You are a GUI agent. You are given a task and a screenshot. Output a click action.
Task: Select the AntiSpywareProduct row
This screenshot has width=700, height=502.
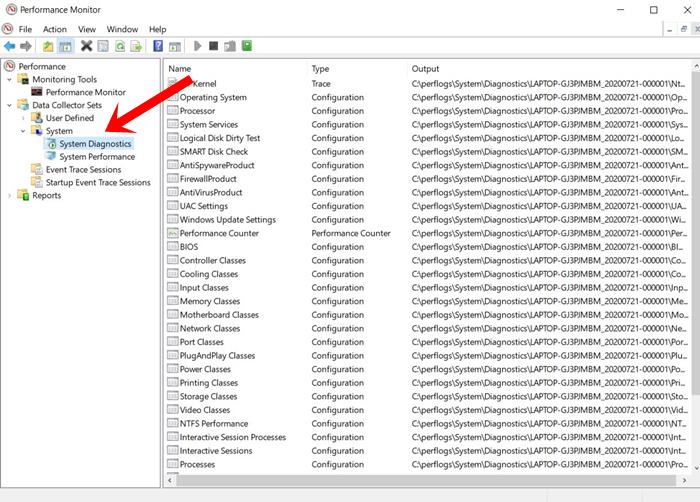click(427, 165)
